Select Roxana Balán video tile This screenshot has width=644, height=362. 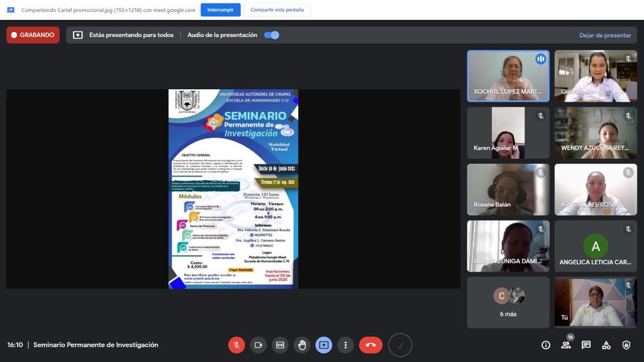[508, 189]
